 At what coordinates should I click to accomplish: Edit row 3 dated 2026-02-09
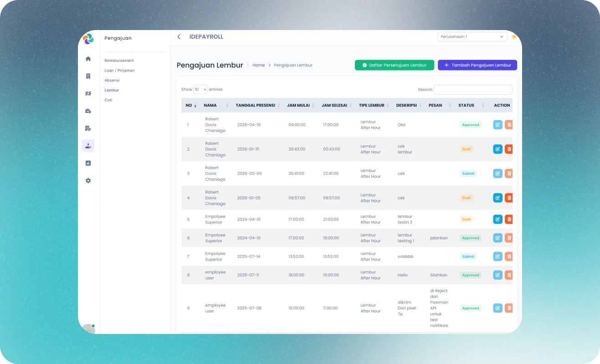(498, 173)
